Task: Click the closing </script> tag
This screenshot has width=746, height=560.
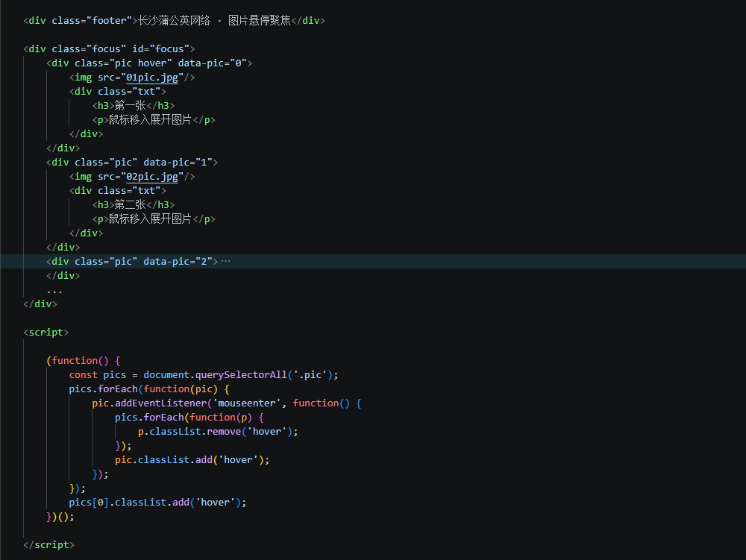Action: pyautogui.click(x=49, y=545)
